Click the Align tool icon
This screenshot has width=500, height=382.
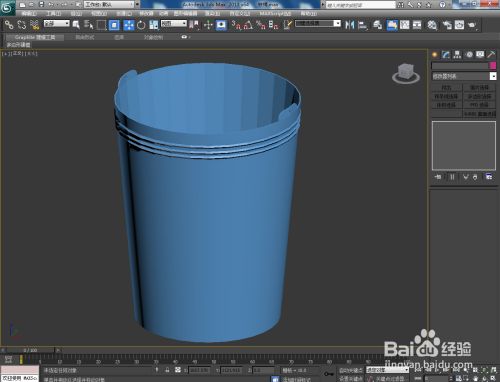coord(362,25)
